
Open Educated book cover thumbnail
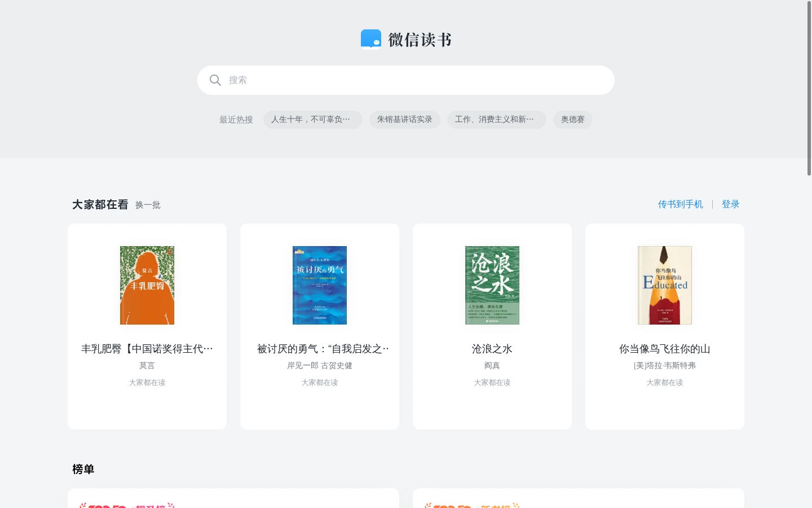pos(665,285)
